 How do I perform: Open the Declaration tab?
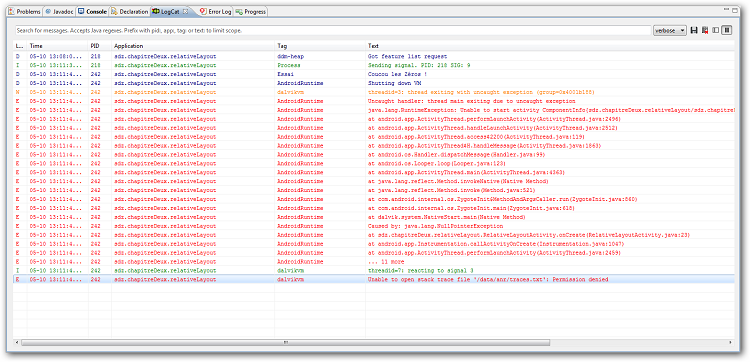[x=130, y=11]
